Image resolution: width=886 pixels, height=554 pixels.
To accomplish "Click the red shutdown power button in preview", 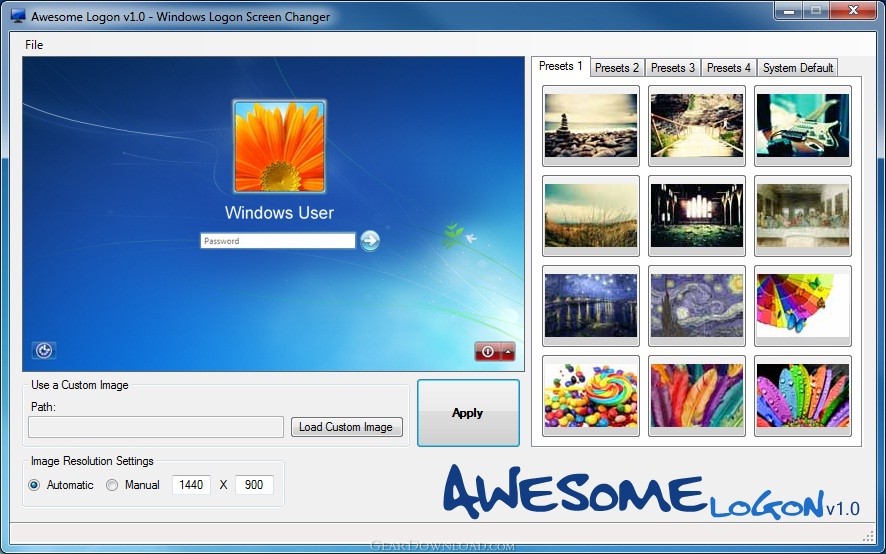I will click(488, 352).
